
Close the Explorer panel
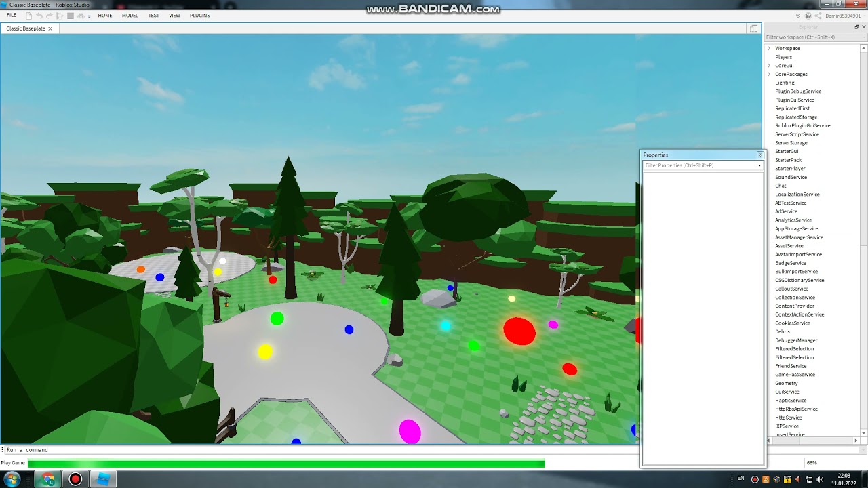click(x=864, y=27)
